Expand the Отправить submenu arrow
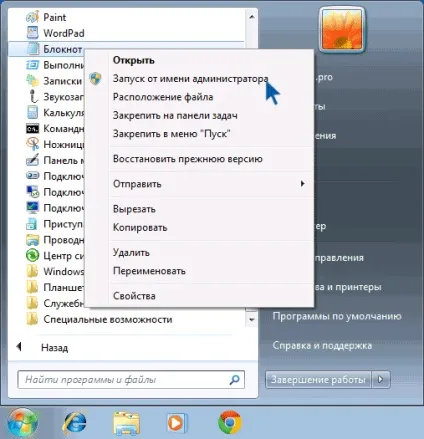Screen dimensions: 424x439 point(302,184)
